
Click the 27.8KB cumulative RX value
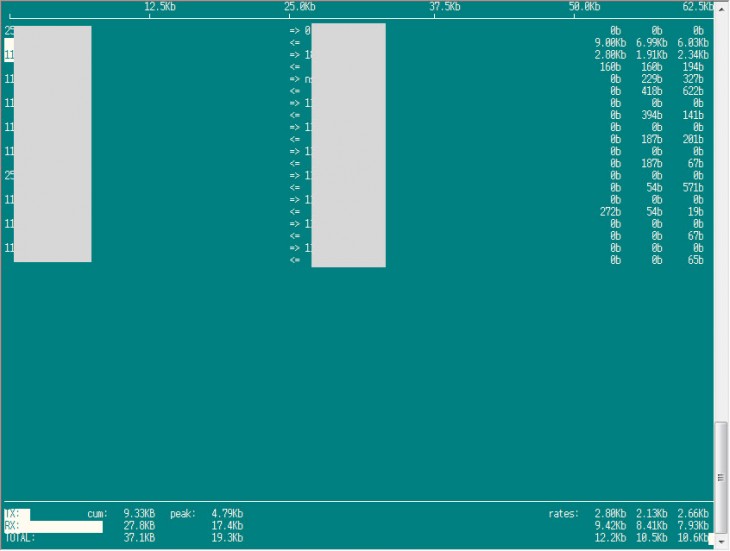pyautogui.click(x=138, y=526)
